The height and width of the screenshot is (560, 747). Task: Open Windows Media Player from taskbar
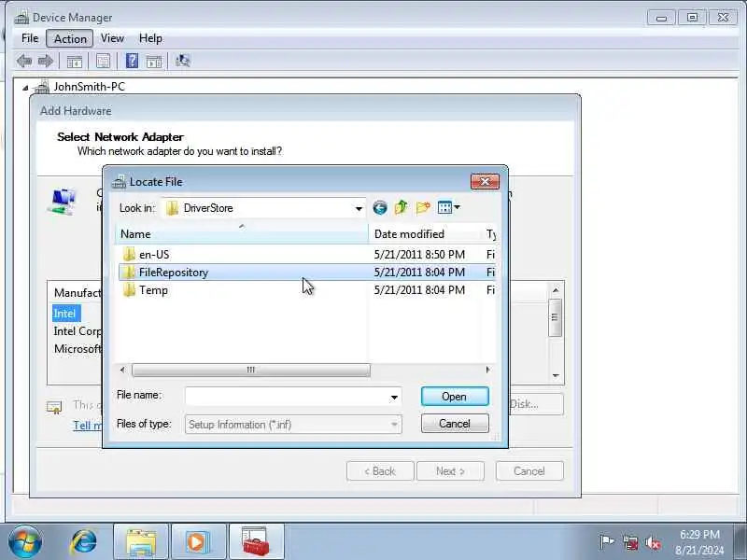pos(198,542)
